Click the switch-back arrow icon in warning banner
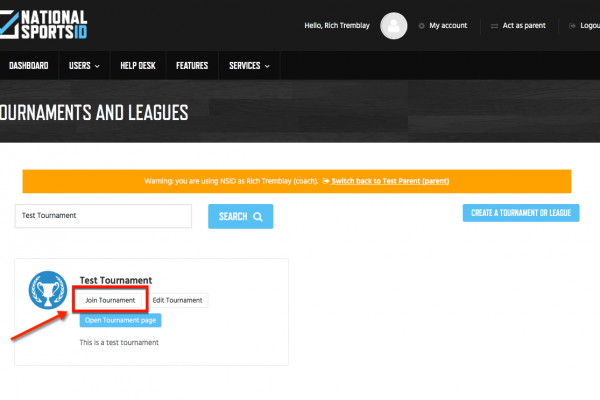The width and height of the screenshot is (600, 400). (x=326, y=181)
